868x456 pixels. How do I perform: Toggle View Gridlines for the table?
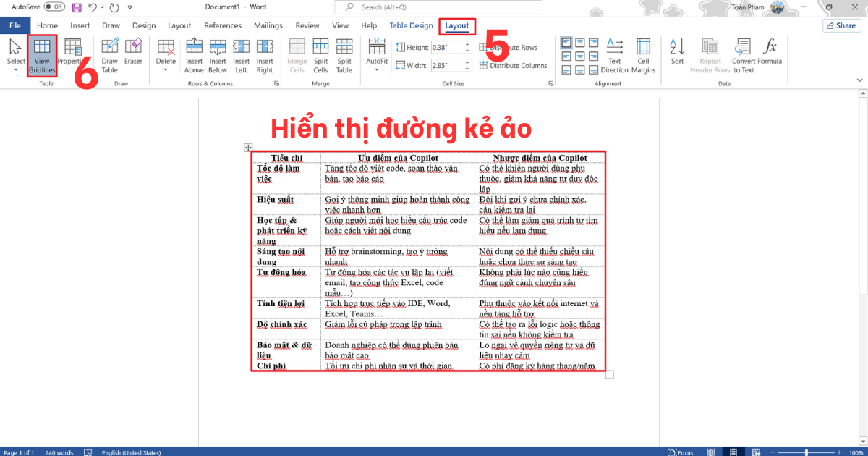tap(42, 56)
